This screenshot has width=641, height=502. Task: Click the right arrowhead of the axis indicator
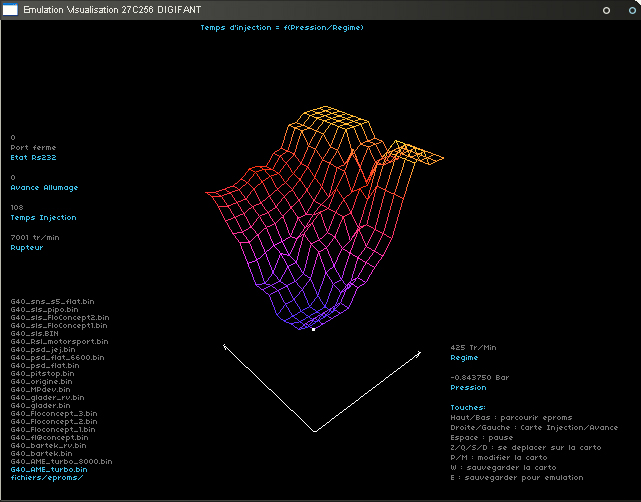coord(421,352)
